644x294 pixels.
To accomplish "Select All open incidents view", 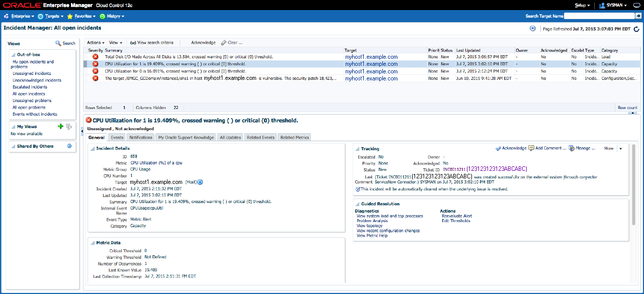I will tap(29, 94).
